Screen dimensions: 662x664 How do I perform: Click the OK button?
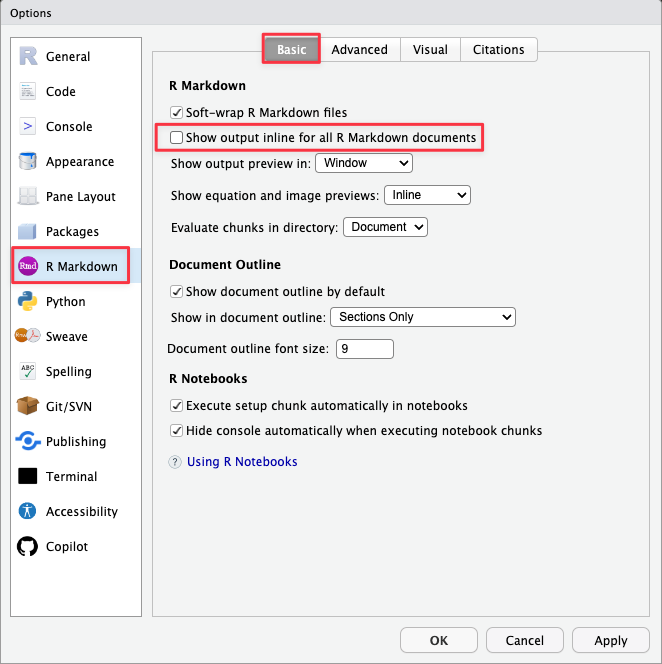pos(439,640)
